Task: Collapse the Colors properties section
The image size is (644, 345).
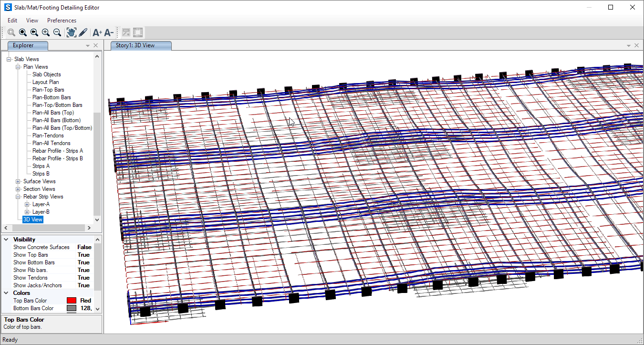Action: (x=5, y=293)
